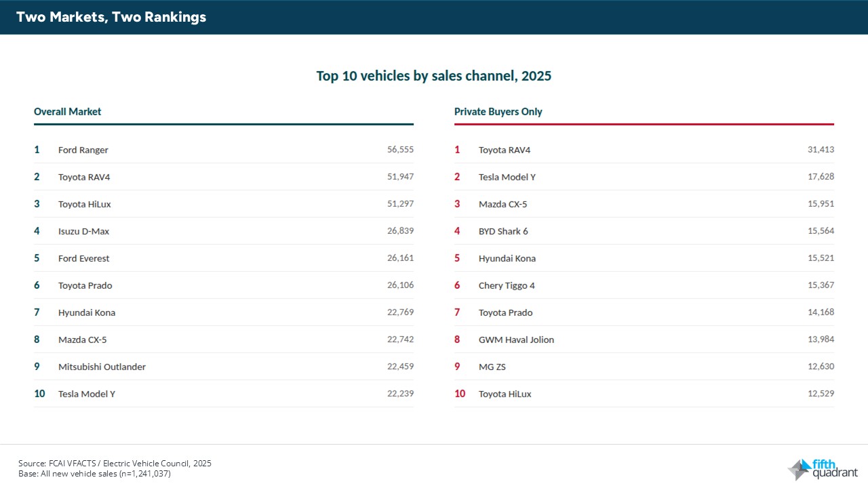The height and width of the screenshot is (488, 868).
Task: Select the Overall Market heading
Action: click(x=67, y=111)
